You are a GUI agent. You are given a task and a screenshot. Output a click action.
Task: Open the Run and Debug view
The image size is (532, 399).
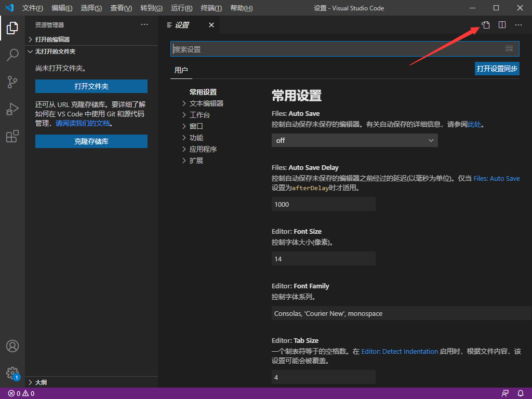pos(12,109)
